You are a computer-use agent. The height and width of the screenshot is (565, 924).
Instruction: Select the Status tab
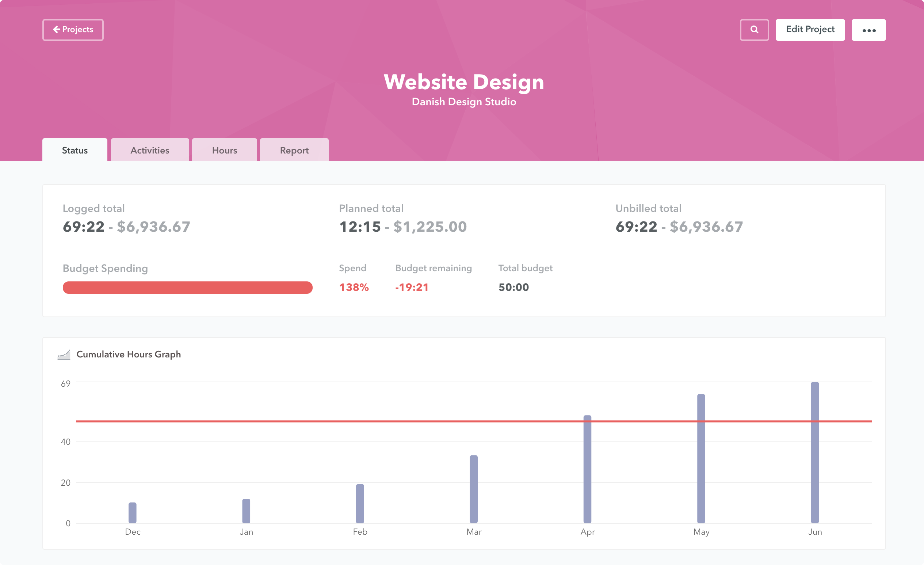pyautogui.click(x=74, y=150)
